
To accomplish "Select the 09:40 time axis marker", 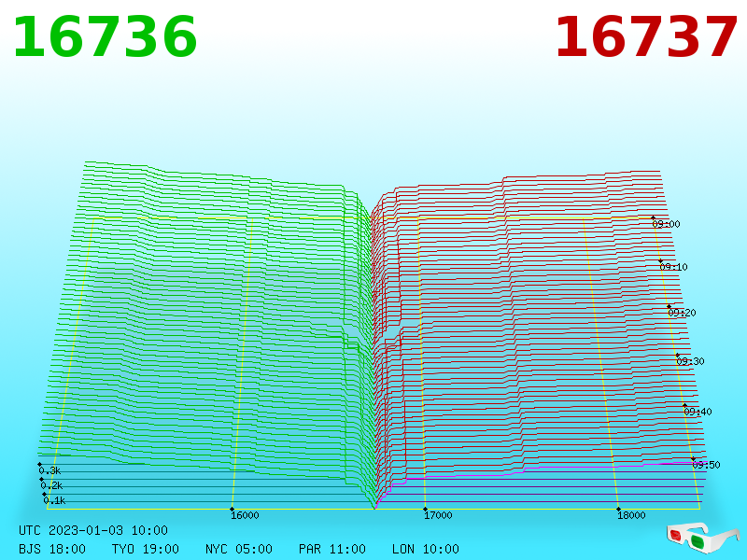I will 698,412.
